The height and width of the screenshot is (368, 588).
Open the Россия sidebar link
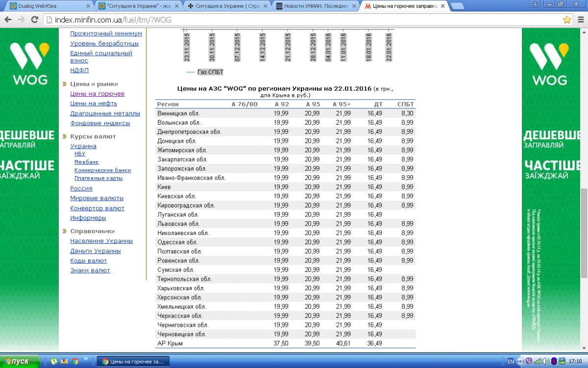click(x=81, y=188)
